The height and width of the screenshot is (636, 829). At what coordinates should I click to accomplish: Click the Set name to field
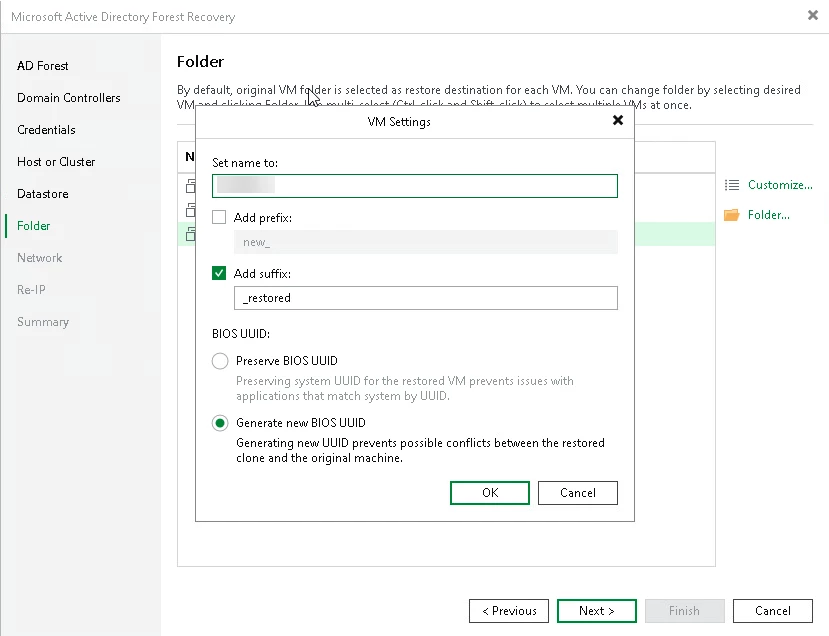tap(414, 186)
